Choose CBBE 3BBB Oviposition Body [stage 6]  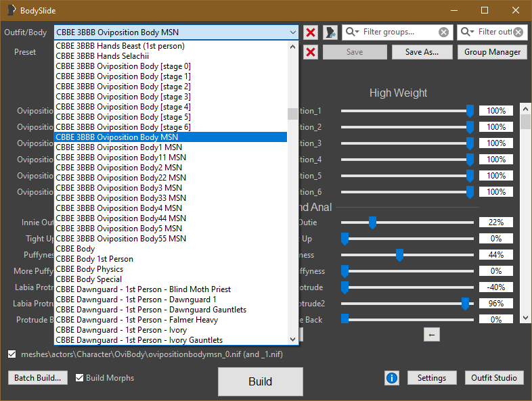171,127
